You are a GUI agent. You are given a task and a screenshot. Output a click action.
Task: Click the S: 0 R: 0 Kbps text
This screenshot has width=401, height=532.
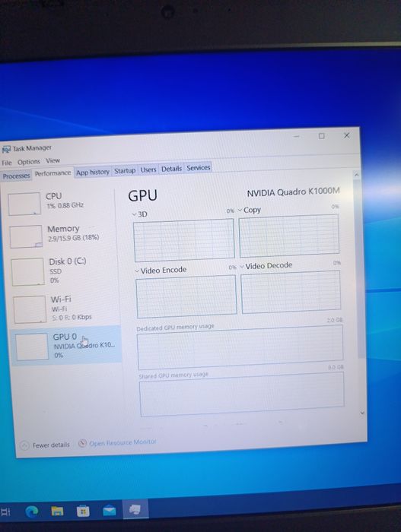(72, 317)
